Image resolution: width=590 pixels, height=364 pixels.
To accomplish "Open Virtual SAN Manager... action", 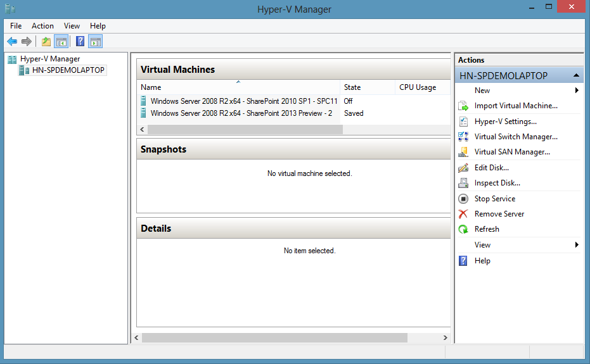I will [512, 152].
